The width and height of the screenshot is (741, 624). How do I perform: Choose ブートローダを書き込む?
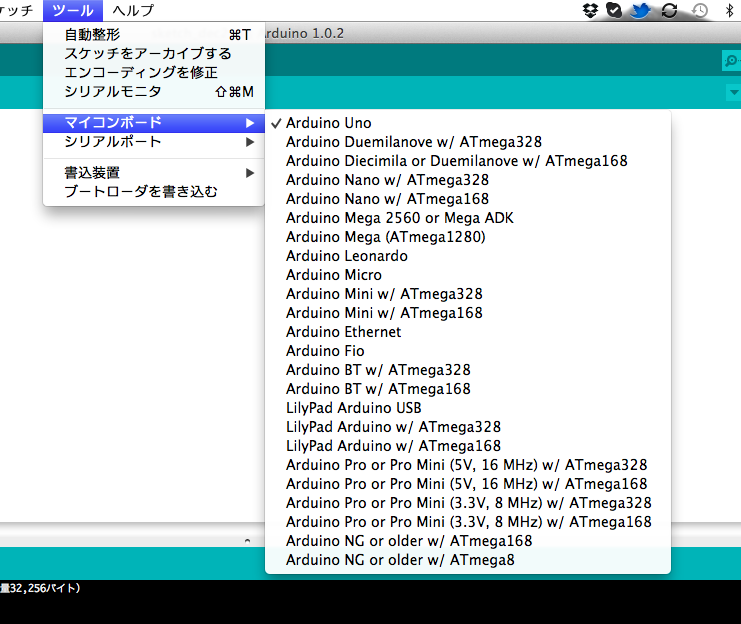pos(154,192)
